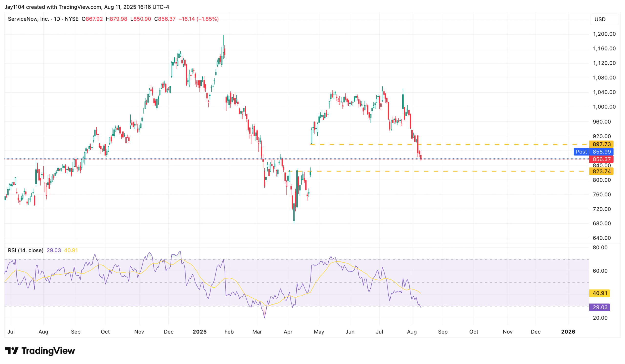Click the Jay1104 created with TradingView.com caption
Viewport: 625px width, 364px height.
click(x=87, y=7)
